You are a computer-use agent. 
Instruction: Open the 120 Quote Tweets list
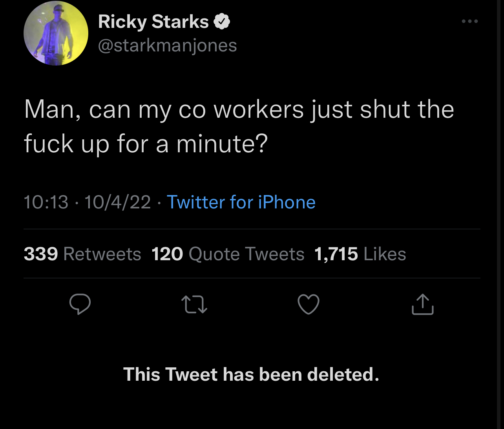(228, 254)
